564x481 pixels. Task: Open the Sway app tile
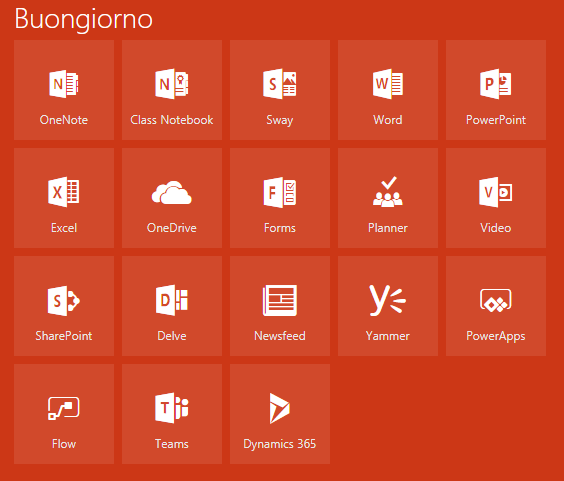tap(280, 90)
